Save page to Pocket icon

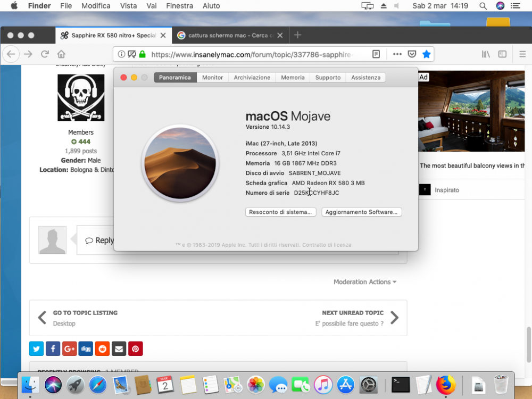412,54
